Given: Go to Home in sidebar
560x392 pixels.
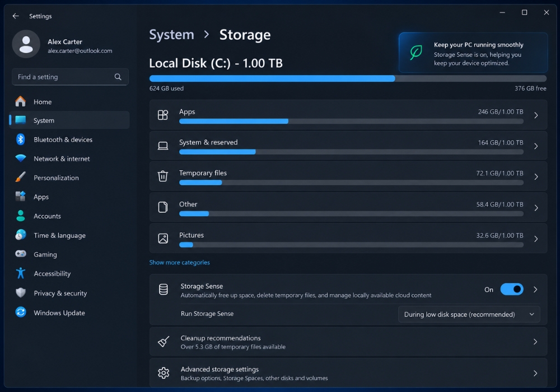Looking at the screenshot, I should 69,102.
